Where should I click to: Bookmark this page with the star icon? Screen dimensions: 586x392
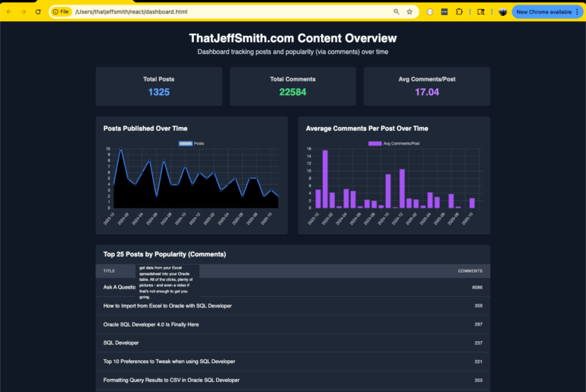tap(409, 12)
